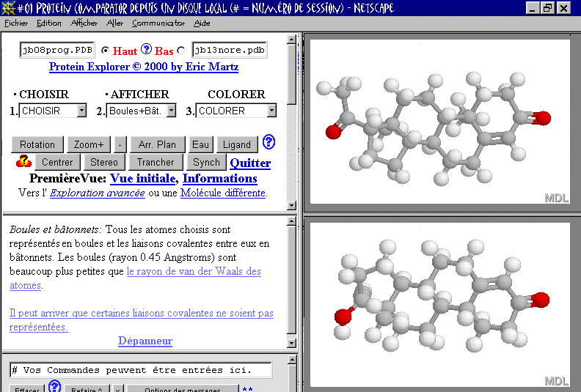581x392 pixels.
Task: Click the Synch button
Action: click(206, 162)
